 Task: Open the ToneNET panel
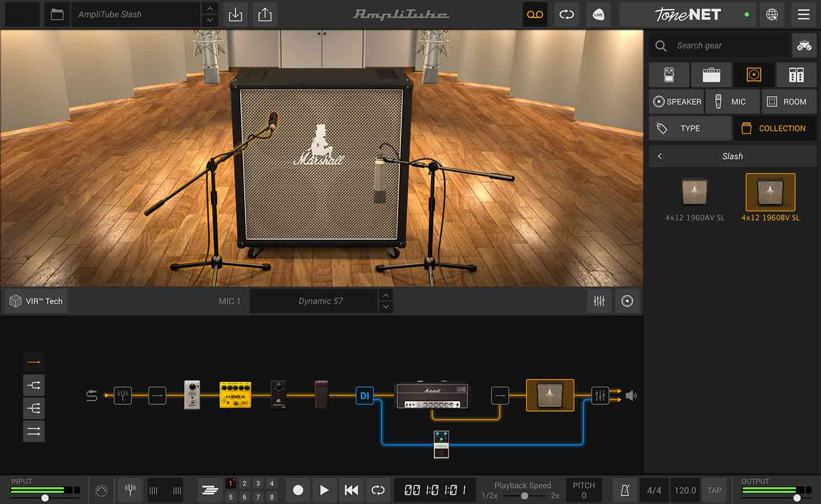[x=688, y=14]
